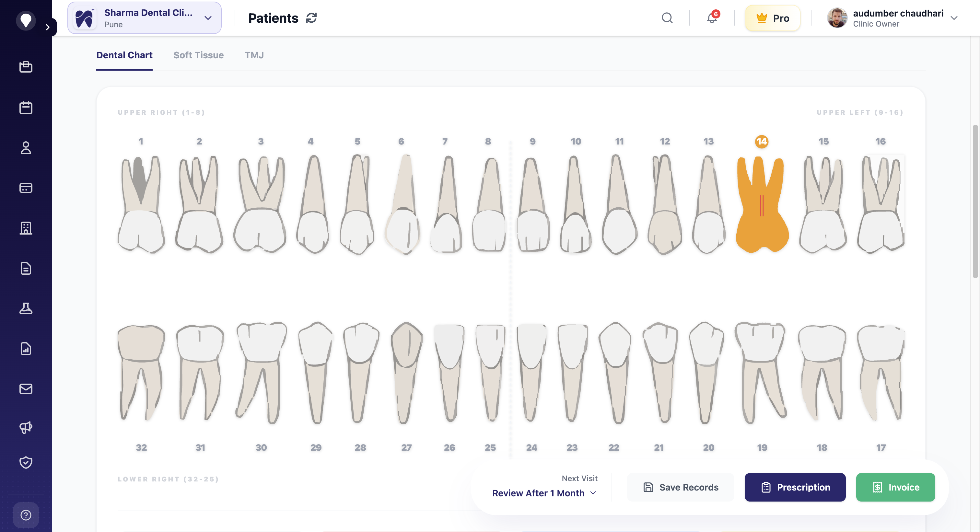Click the app logo in sidebar
980x532 pixels.
click(26, 20)
